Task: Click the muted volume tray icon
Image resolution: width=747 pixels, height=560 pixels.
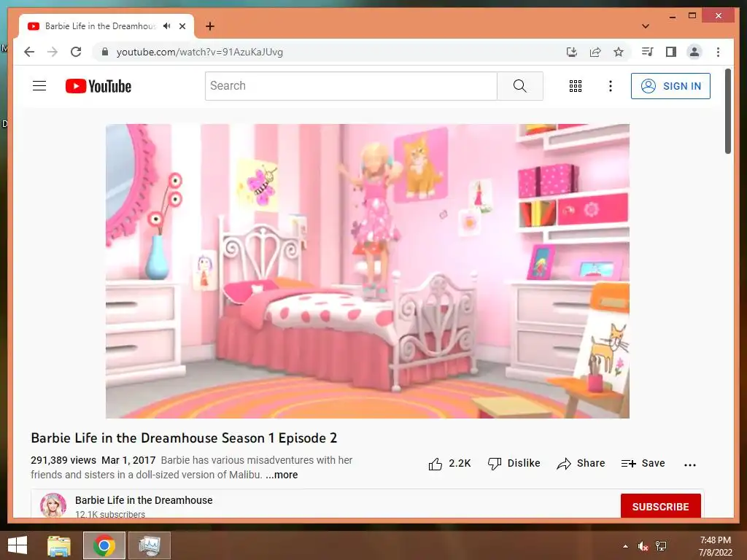Action: [x=643, y=546]
